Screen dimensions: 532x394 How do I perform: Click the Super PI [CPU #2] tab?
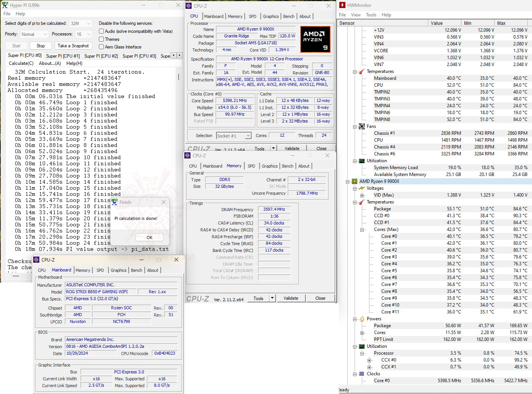pyautogui.click(x=101, y=56)
